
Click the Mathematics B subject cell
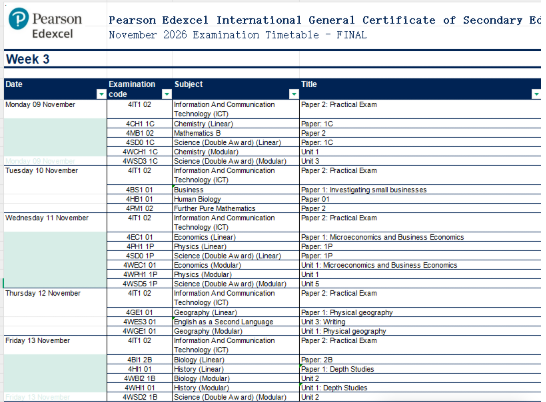(236, 133)
